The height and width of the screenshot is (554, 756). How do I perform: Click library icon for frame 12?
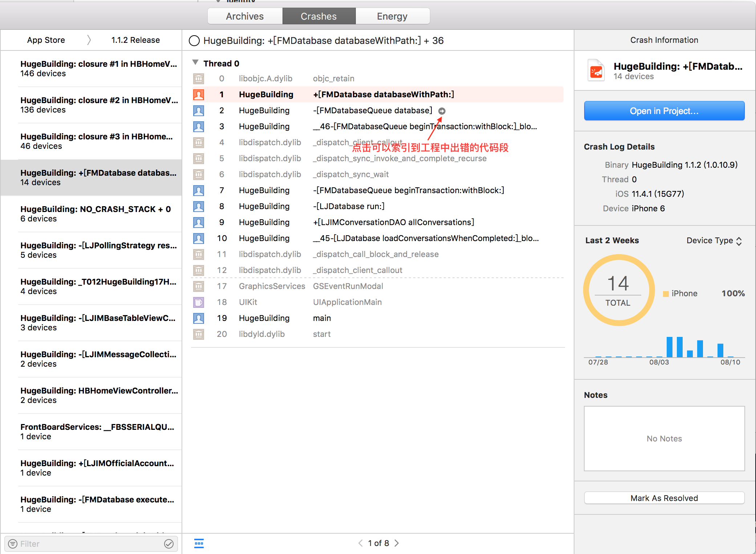pos(199,270)
